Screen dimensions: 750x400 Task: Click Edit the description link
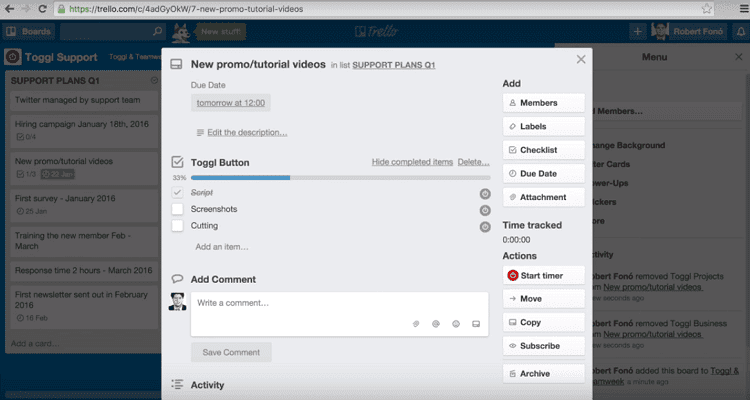click(x=247, y=133)
